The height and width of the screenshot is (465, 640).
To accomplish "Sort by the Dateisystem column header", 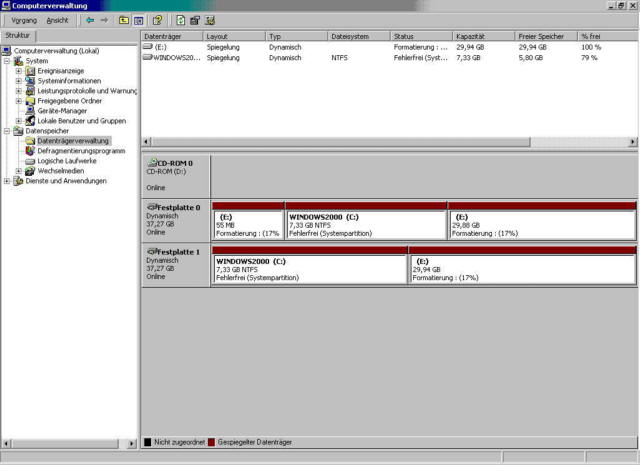I will tap(359, 36).
